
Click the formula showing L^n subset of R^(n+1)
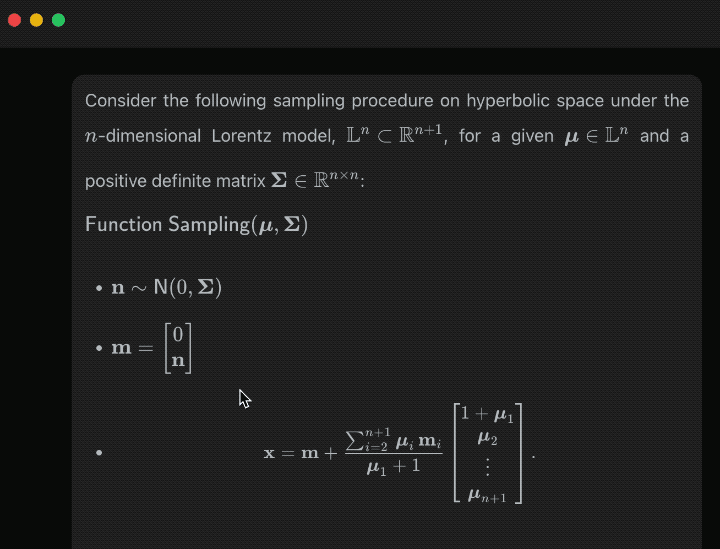tap(397, 135)
